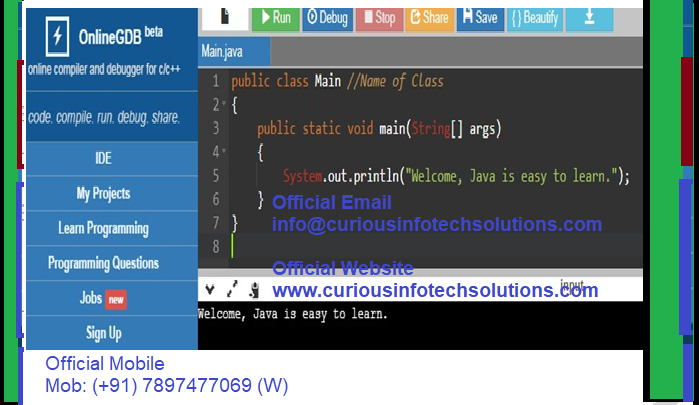The height and width of the screenshot is (405, 699).
Task: Start the Debug session
Action: pyautogui.click(x=328, y=19)
